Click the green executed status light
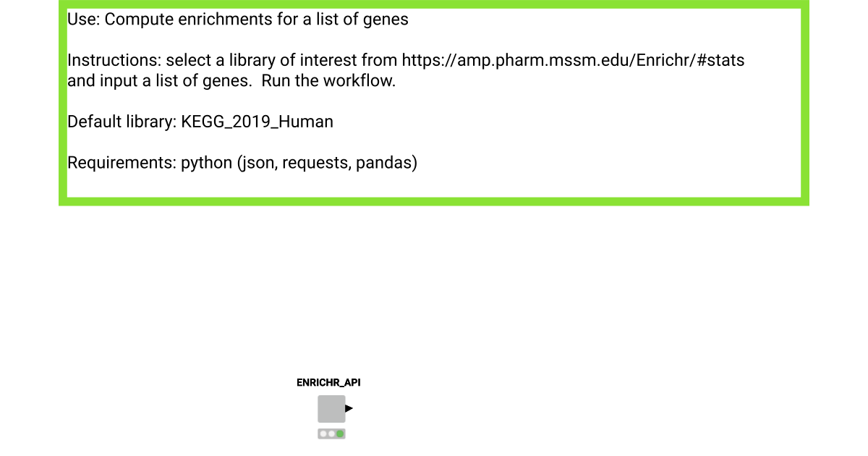Screen dimensions: 868x456 pos(340,434)
